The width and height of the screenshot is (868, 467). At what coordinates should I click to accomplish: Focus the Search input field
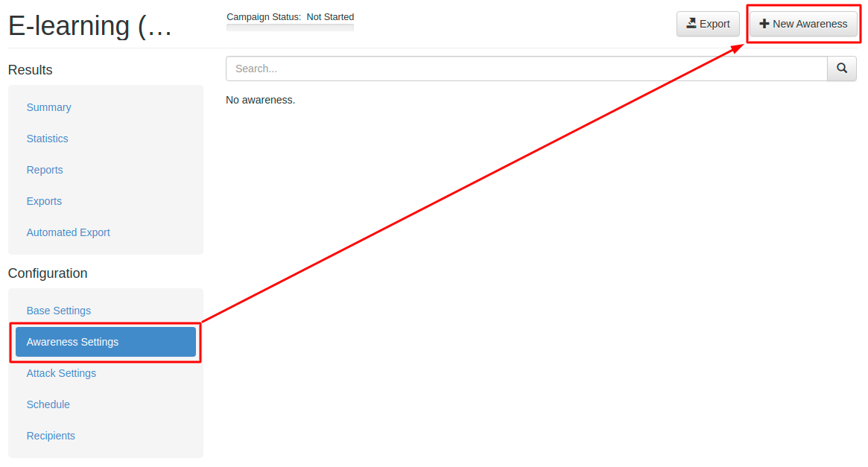pos(527,69)
